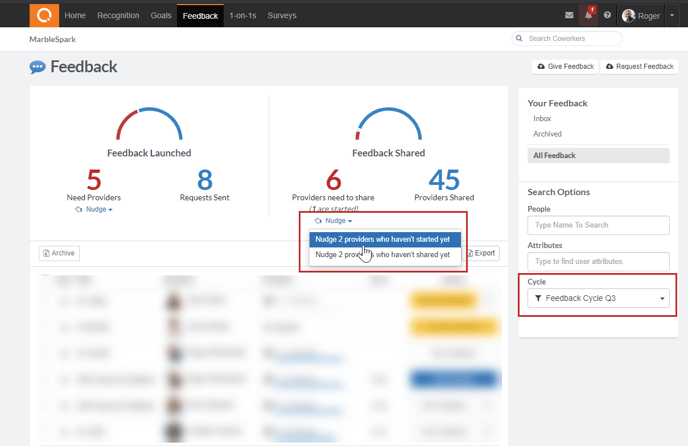Click the Give Feedback button
688x446 pixels.
click(x=565, y=67)
